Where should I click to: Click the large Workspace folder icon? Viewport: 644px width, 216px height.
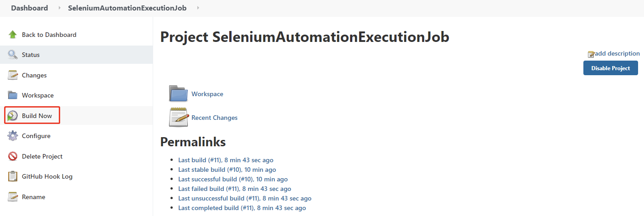tap(178, 93)
